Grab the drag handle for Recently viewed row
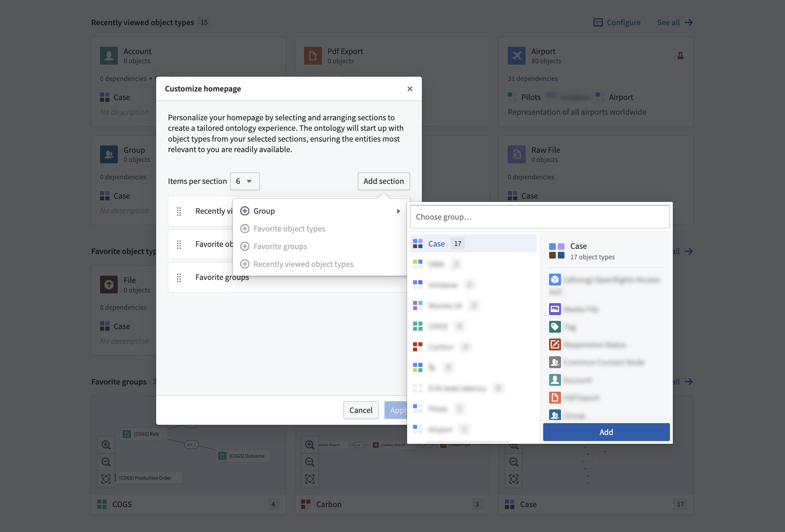Viewport: 785px width, 532px height. point(179,211)
